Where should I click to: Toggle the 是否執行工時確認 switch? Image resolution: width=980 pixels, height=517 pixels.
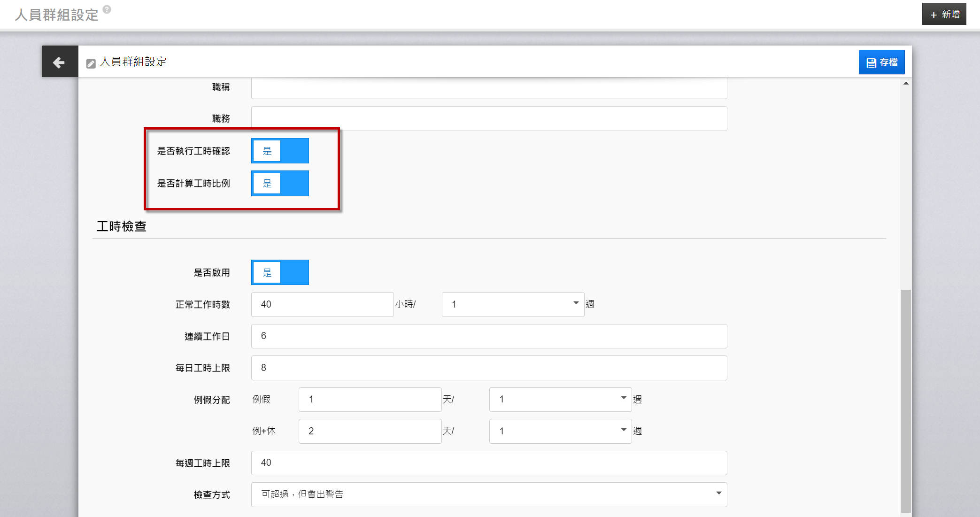tap(280, 151)
